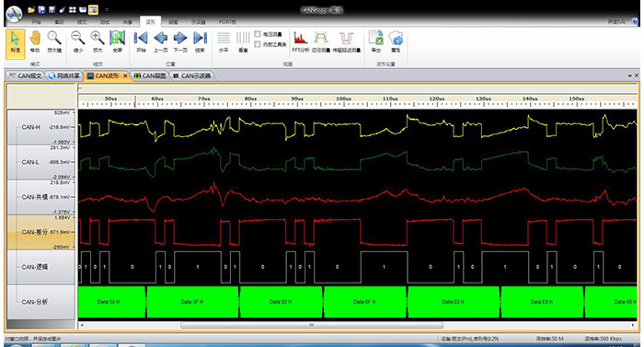
Task: Select the CAN-差分 channel row
Action: click(41, 232)
